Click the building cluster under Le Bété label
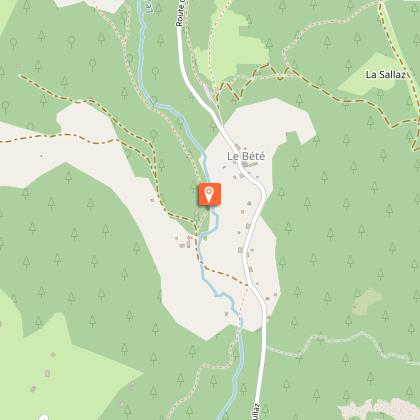The width and height of the screenshot is (420, 420). [x=247, y=165]
